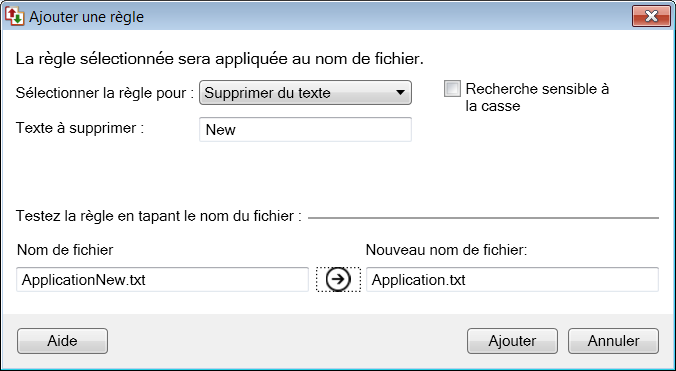Image resolution: width=676 pixels, height=371 pixels.
Task: Confirm the rule with Ajouter button
Action: [x=512, y=341]
